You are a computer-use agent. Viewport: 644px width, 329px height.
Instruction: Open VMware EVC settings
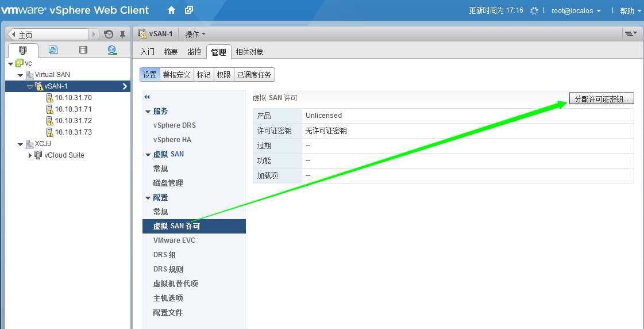tap(174, 240)
